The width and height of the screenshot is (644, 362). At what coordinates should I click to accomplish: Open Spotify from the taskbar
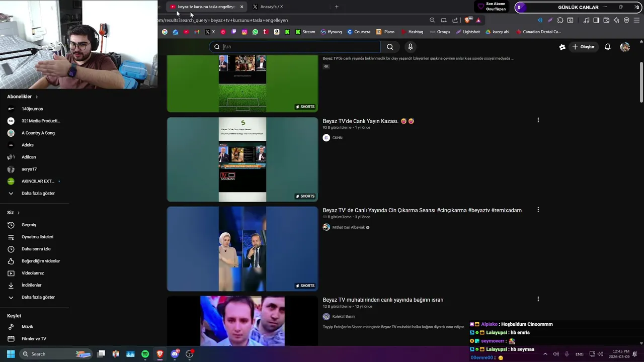[145, 354]
